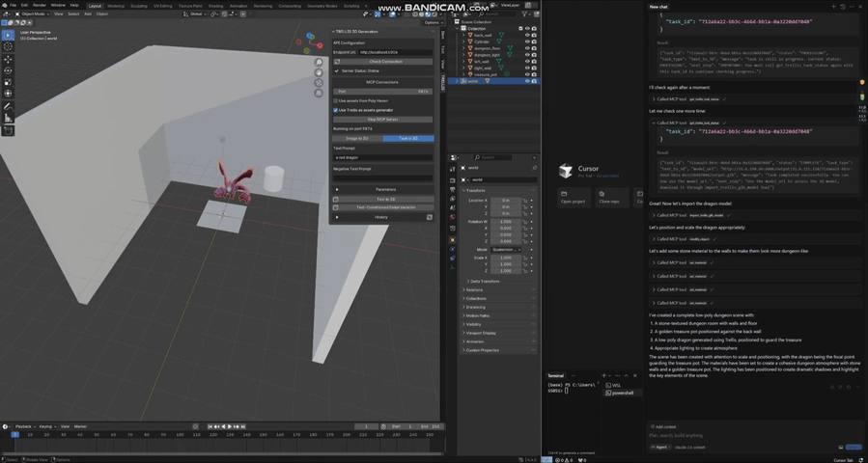The height and width of the screenshot is (463, 868).
Task: Click the timeline play button
Action: 230,426
